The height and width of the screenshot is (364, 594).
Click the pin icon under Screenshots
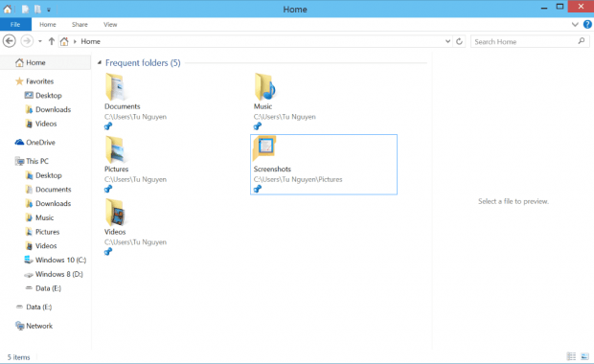pos(258,189)
